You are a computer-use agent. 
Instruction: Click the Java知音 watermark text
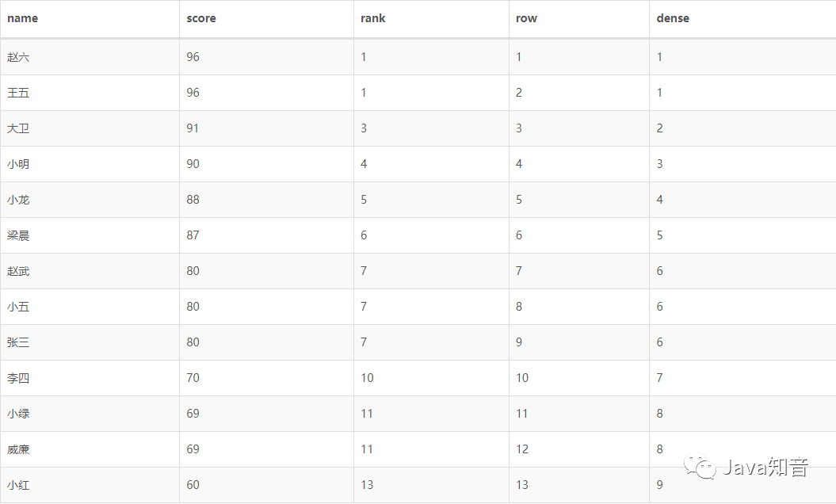tap(765, 468)
